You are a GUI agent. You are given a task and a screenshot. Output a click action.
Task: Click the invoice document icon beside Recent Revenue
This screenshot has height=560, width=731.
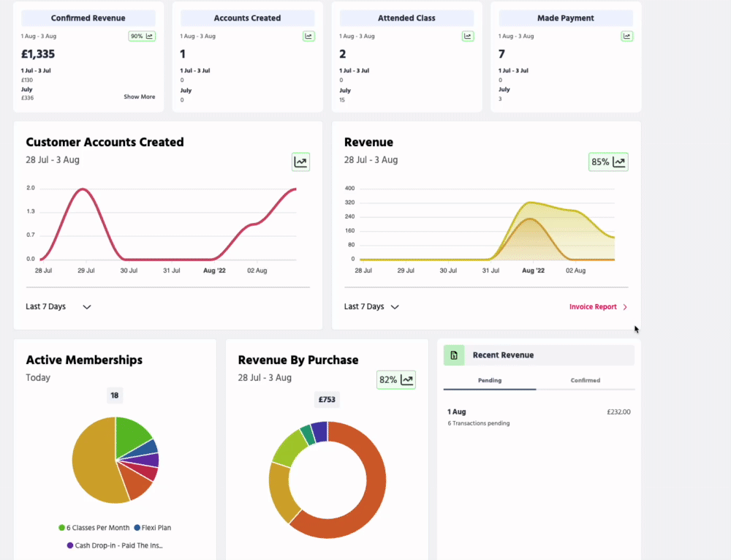pos(454,355)
